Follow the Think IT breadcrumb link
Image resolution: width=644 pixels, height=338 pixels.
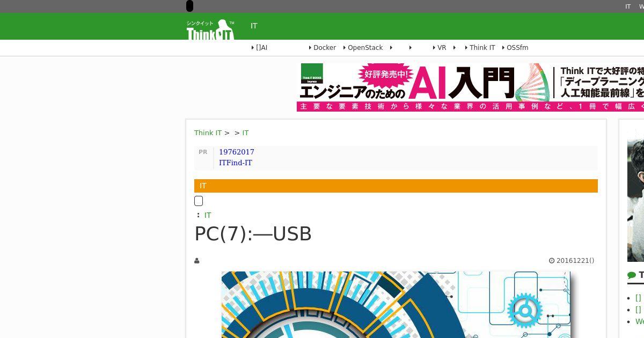coord(208,133)
